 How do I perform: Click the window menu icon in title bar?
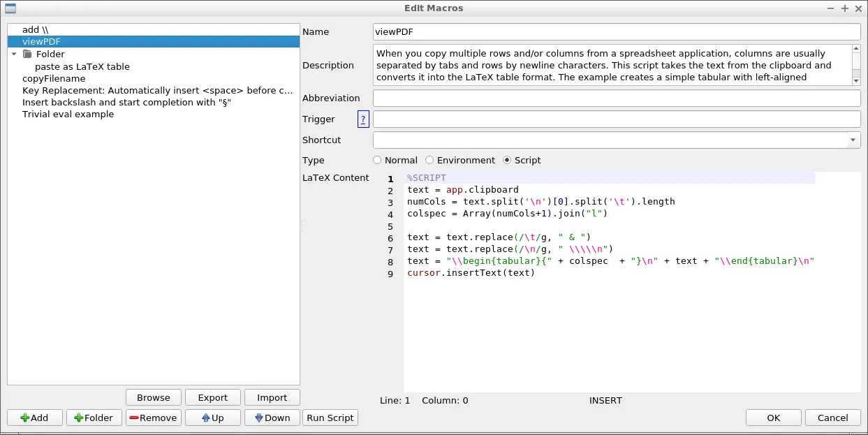(x=10, y=8)
